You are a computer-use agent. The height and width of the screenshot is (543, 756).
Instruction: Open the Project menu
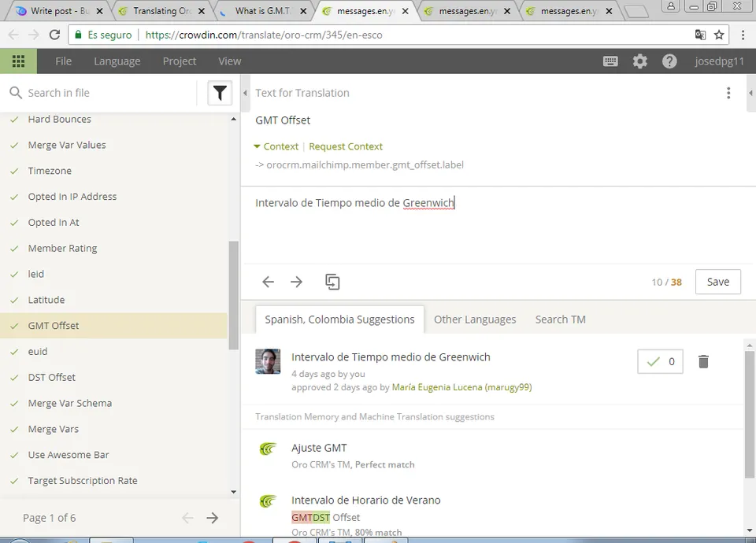(x=180, y=61)
